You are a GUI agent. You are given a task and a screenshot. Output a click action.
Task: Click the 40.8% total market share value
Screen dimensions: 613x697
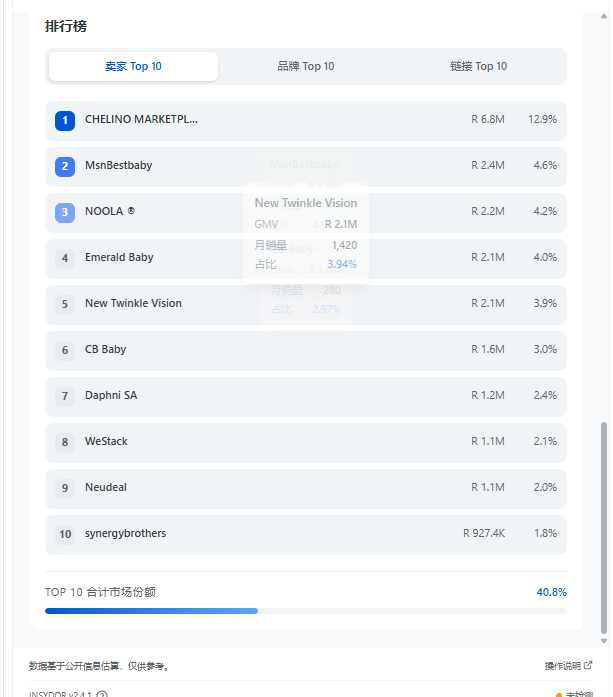pos(551,592)
